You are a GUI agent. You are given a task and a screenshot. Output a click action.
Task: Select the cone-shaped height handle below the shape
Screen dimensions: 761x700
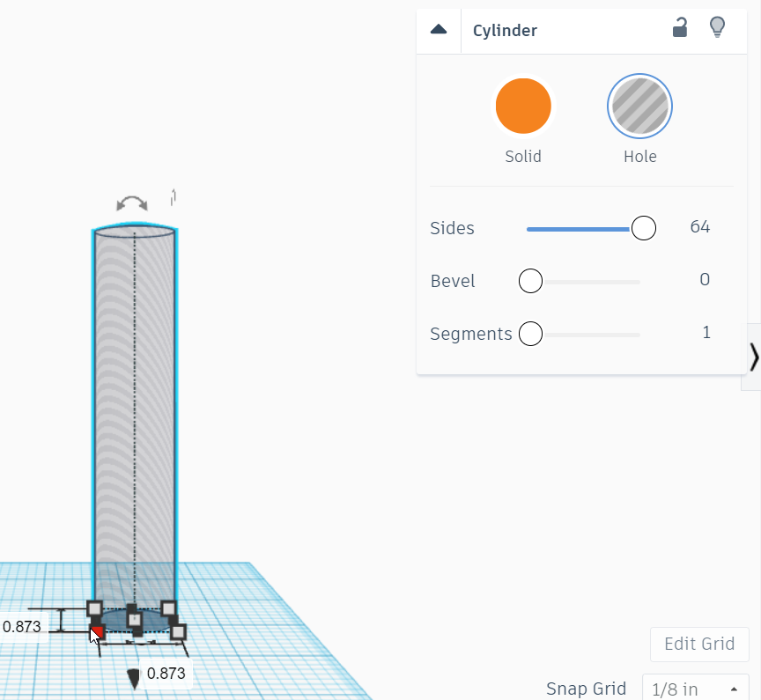coord(135,676)
